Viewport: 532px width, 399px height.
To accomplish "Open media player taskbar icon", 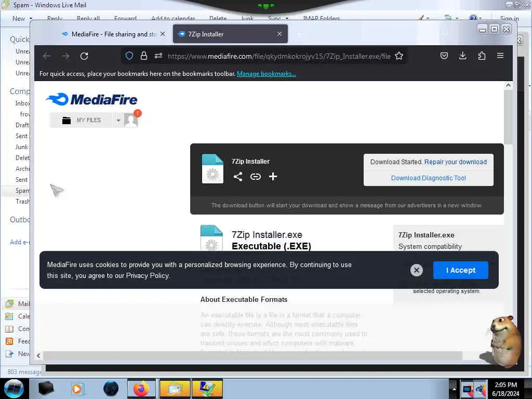I will click(77, 389).
